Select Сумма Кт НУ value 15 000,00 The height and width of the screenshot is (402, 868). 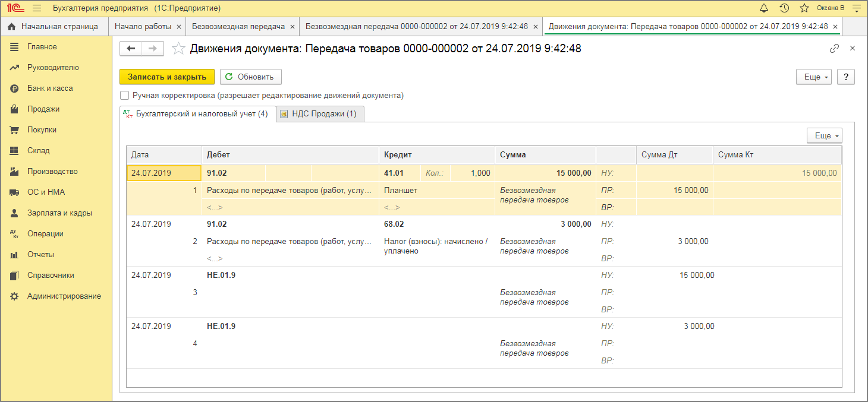[777, 173]
